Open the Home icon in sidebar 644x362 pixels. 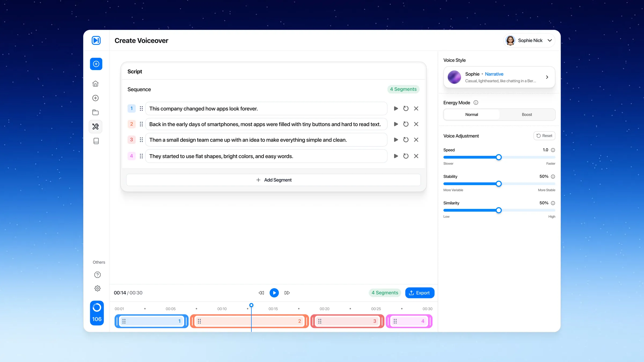coord(96,84)
